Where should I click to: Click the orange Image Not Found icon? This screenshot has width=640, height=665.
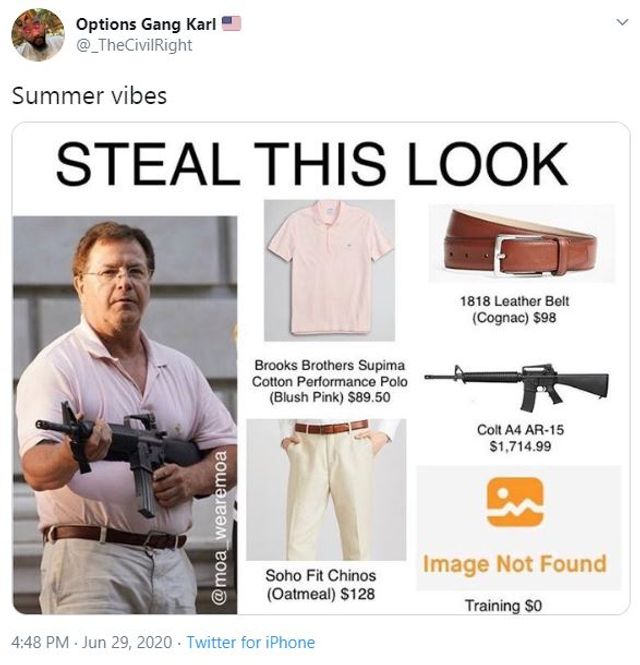click(515, 503)
